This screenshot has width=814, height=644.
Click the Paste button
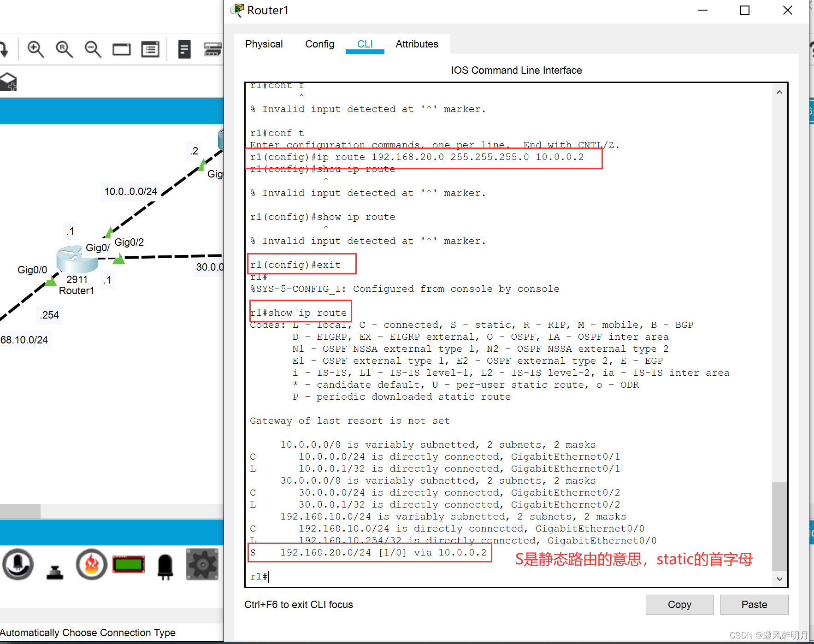[x=755, y=604]
